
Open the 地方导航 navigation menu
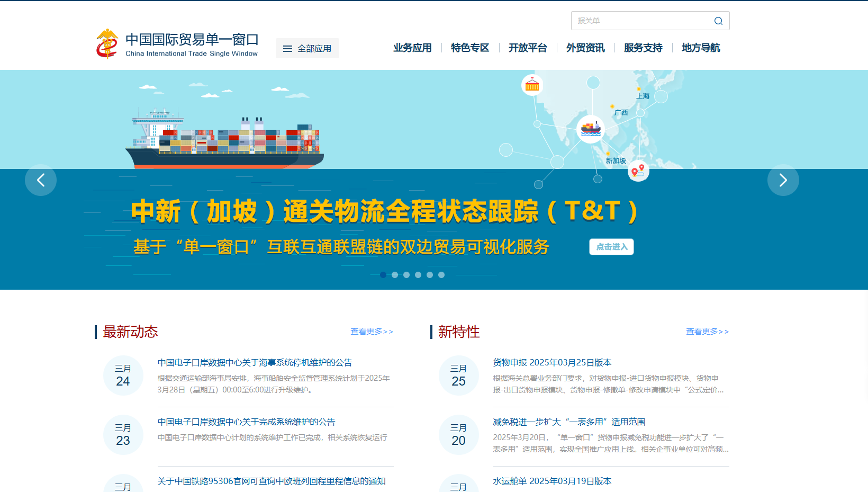[x=701, y=48]
